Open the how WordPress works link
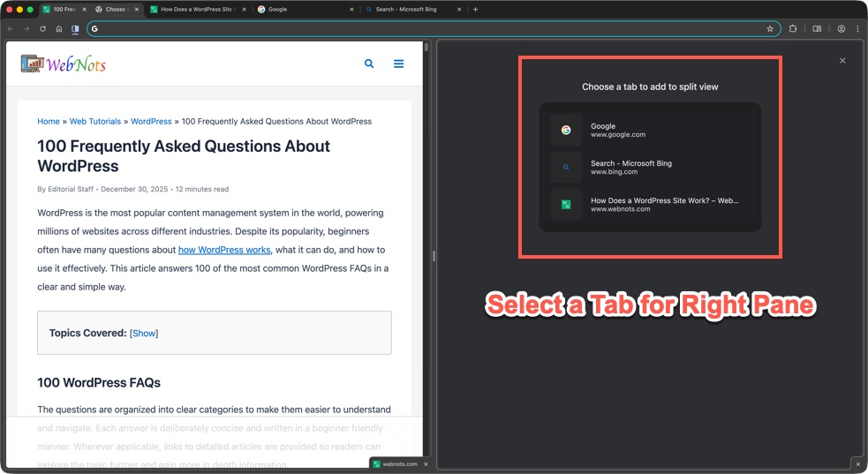The height and width of the screenshot is (474, 868). pos(224,250)
